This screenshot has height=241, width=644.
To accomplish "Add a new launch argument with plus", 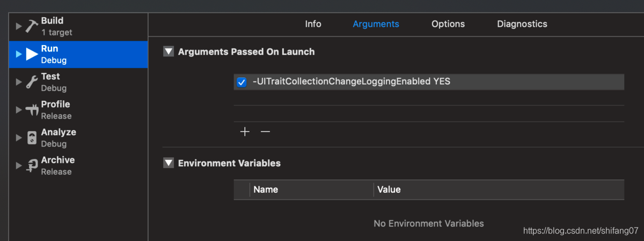I will pyautogui.click(x=245, y=132).
